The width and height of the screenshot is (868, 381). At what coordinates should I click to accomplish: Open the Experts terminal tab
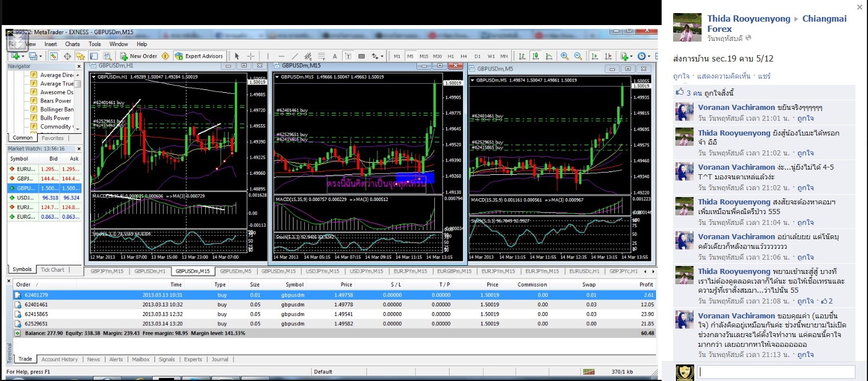click(x=193, y=359)
